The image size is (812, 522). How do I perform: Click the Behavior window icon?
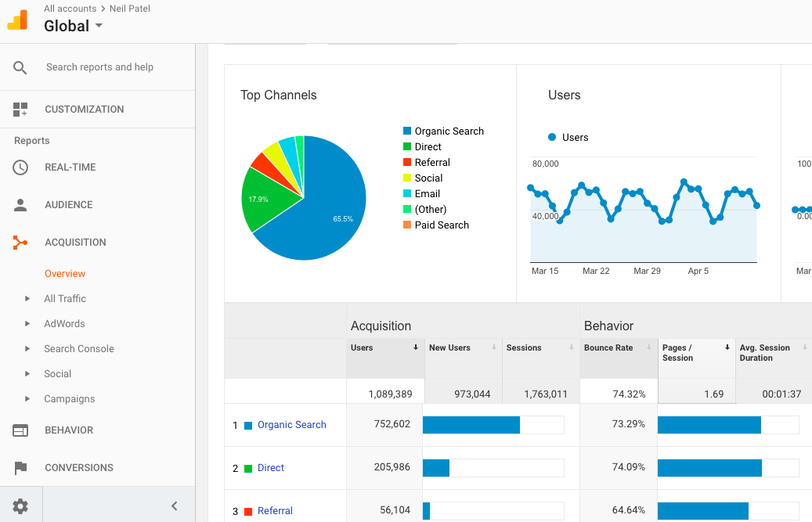[x=20, y=430]
